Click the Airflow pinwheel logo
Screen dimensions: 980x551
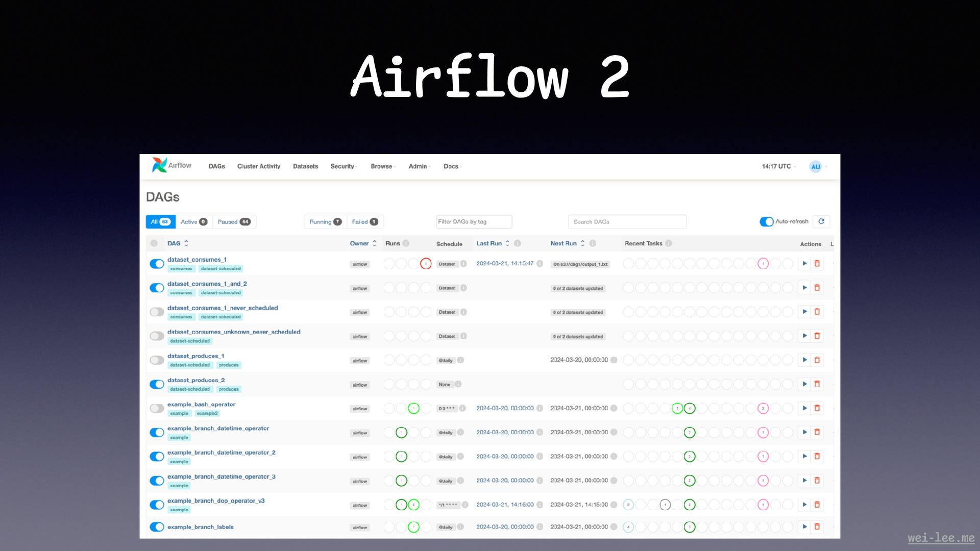159,165
